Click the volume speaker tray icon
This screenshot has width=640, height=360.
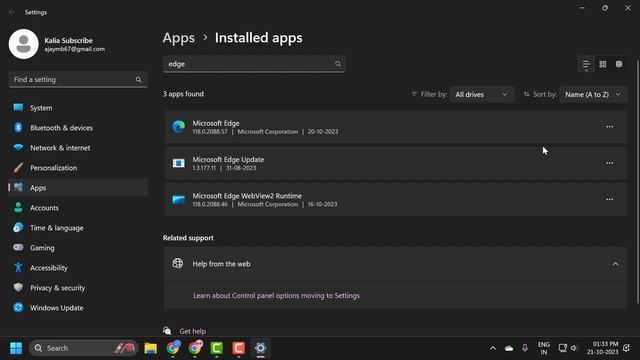coord(574,348)
